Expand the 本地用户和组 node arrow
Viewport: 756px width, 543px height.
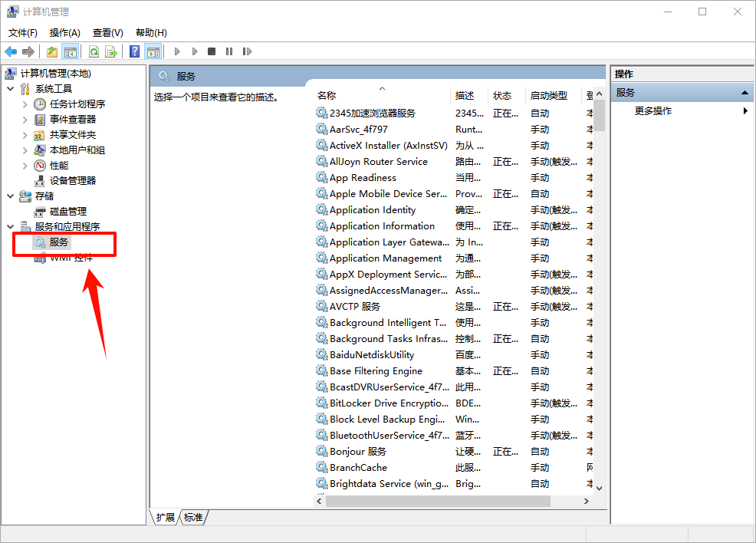point(25,150)
